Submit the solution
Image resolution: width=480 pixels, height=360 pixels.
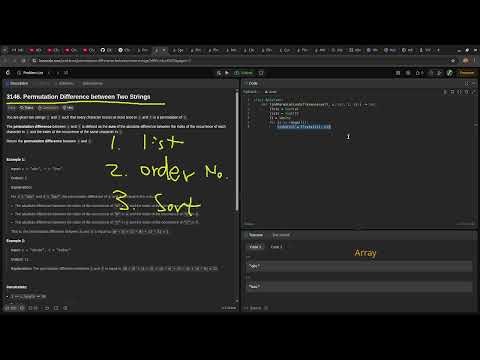point(244,73)
